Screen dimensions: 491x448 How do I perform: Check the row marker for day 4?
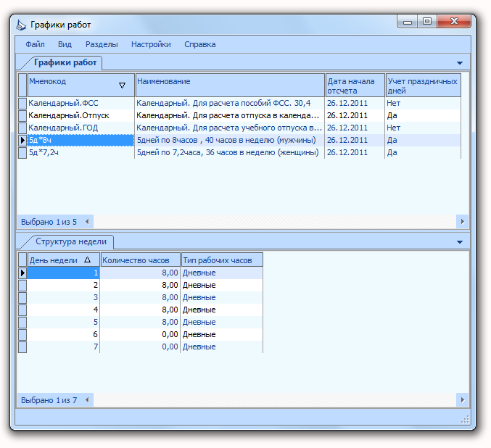pyautogui.click(x=22, y=310)
